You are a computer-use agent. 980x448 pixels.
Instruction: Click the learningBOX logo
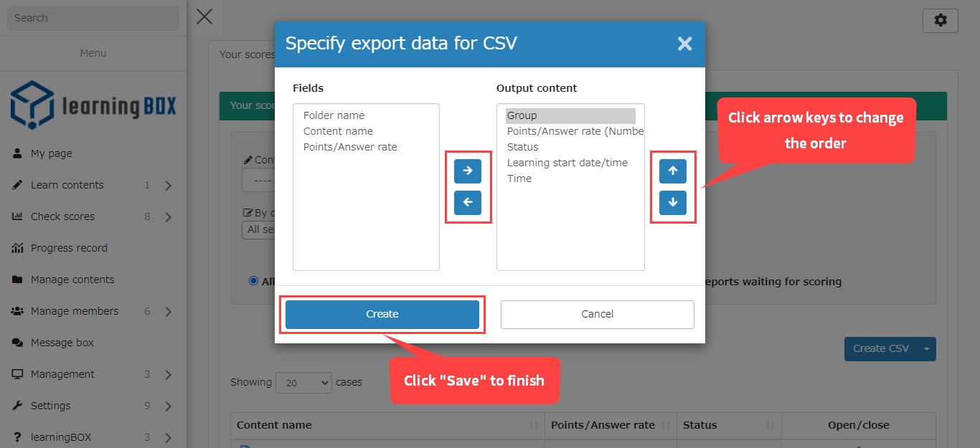point(93,105)
